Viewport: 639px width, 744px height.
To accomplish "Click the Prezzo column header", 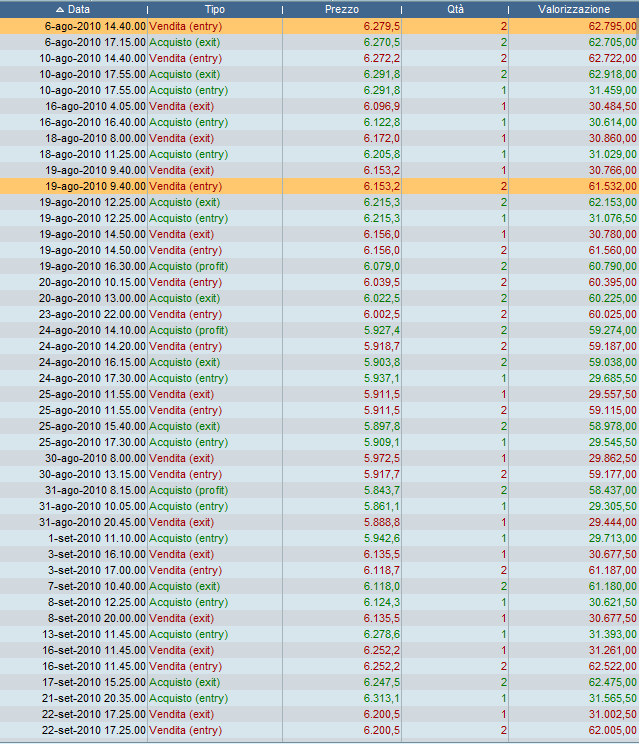I will pos(342,9).
